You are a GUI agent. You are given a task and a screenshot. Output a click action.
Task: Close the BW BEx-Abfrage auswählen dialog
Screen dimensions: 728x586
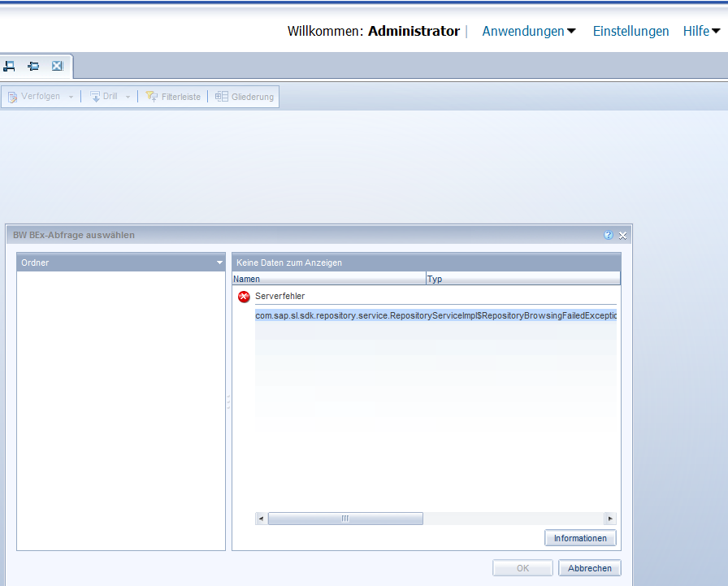point(622,236)
